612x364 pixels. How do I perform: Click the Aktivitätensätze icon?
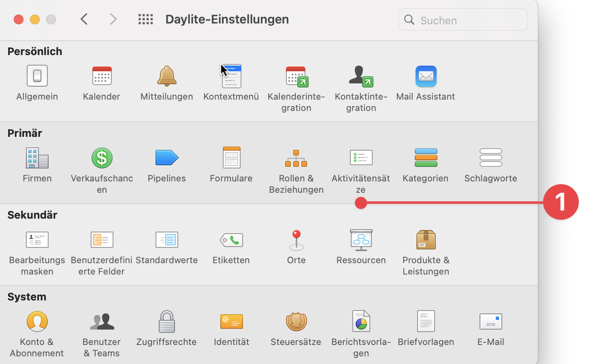[x=361, y=158]
